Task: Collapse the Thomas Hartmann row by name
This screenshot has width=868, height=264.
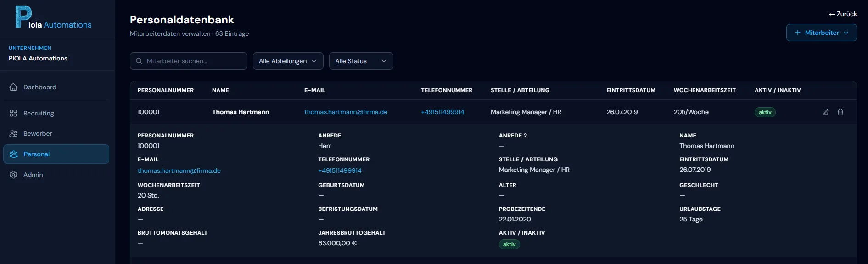Action: [x=240, y=112]
